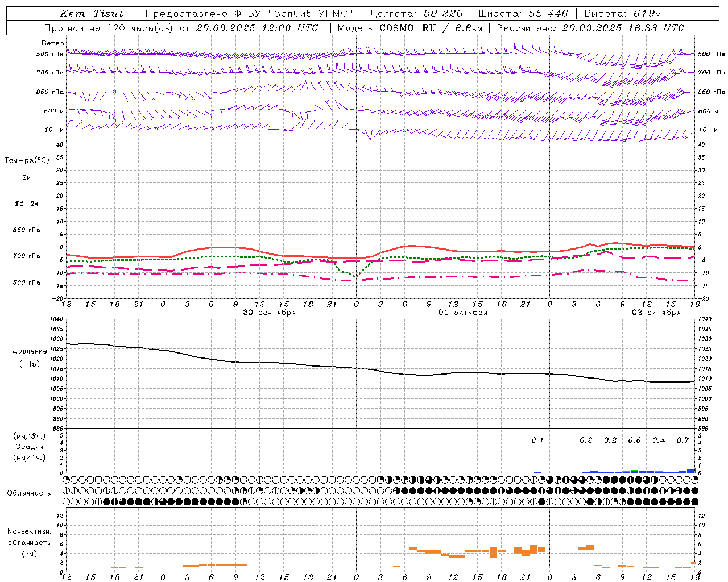728x582 pixels.
Task: Click the "01 октября" date label
Action: [463, 313]
